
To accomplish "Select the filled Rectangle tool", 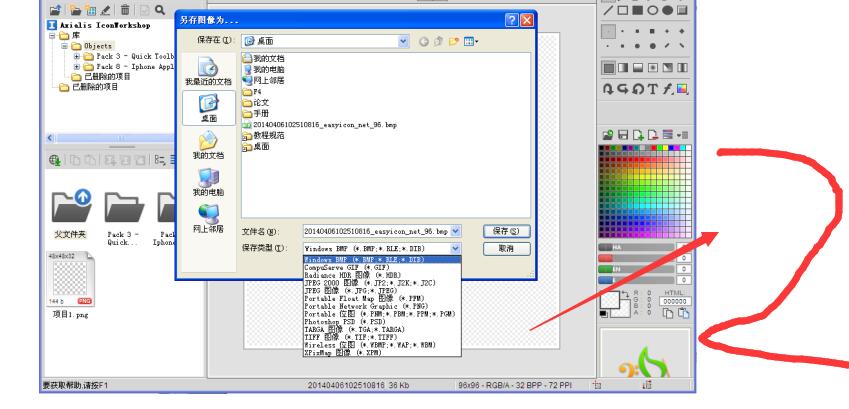I will pos(638,10).
